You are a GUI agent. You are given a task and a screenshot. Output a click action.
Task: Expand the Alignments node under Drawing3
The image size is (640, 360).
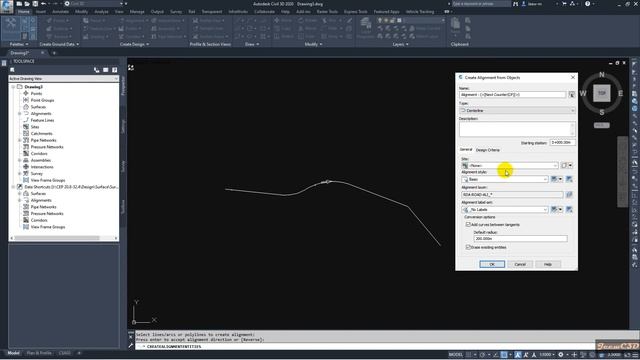pyautogui.click(x=19, y=113)
